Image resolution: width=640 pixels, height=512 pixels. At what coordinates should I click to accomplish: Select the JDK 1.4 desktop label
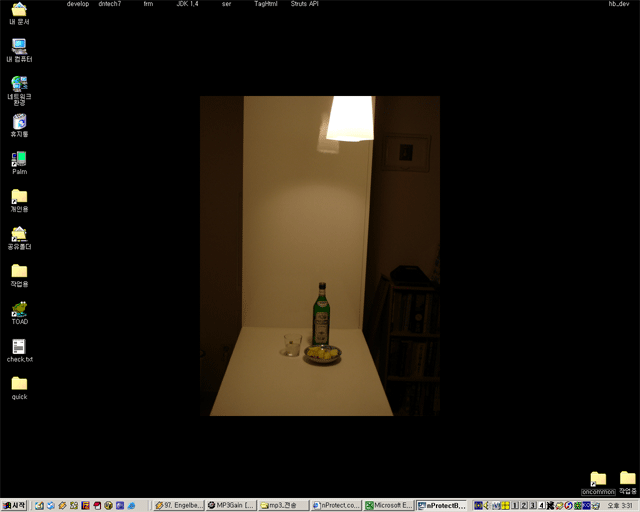(187, 4)
